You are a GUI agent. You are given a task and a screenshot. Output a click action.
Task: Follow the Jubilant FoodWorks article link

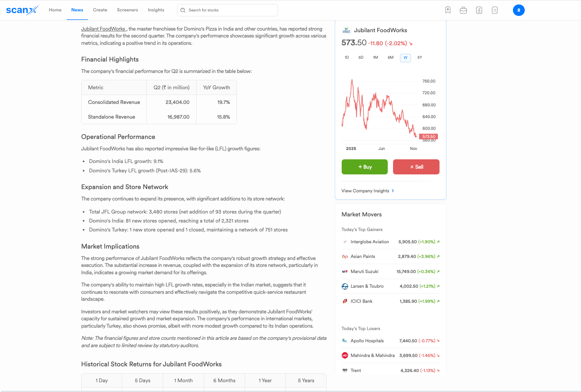[103, 29]
